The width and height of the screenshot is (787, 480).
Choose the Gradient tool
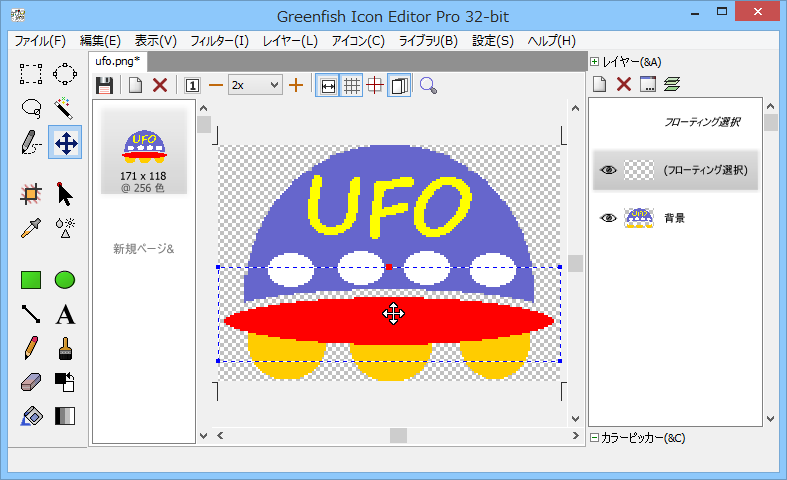click(65, 416)
